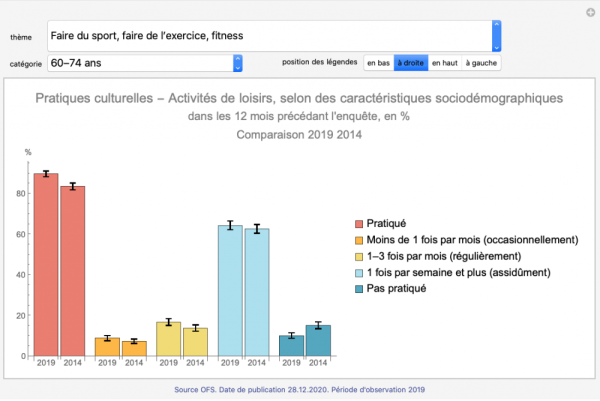Click the yellow '1–3 fois par mois' swatch
The height and width of the screenshot is (401, 600).
[x=360, y=256]
